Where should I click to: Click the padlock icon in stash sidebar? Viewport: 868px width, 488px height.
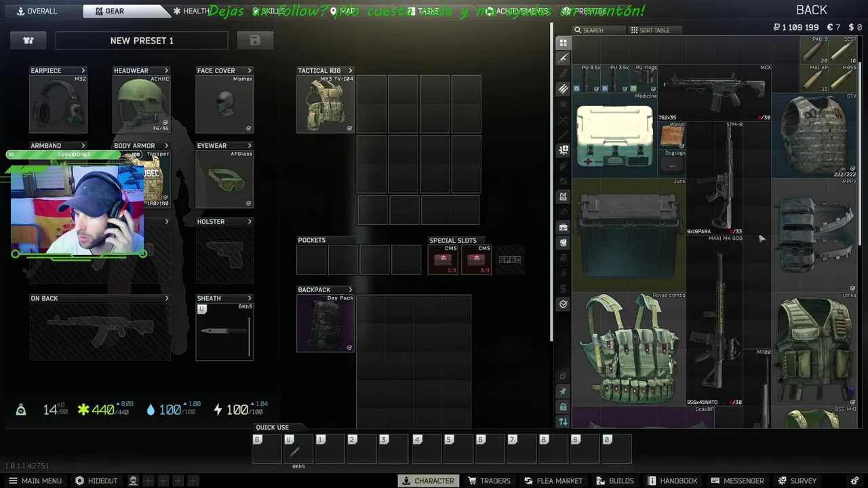pos(563,407)
